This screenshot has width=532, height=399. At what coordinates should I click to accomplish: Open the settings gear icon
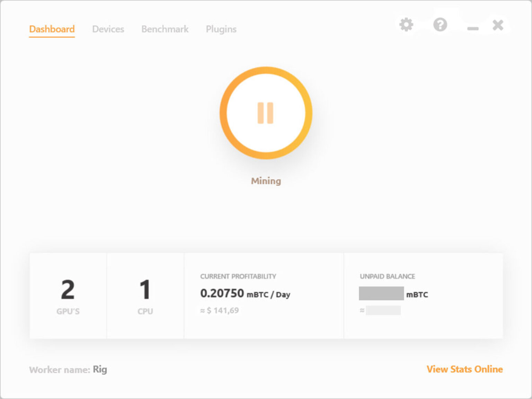(x=407, y=25)
